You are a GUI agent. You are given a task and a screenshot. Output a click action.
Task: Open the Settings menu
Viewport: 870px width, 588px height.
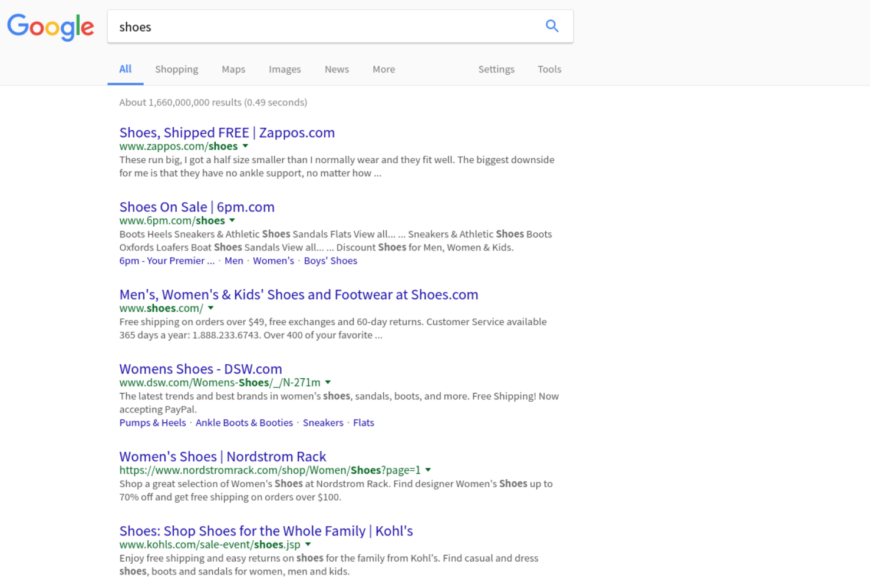[x=496, y=69]
